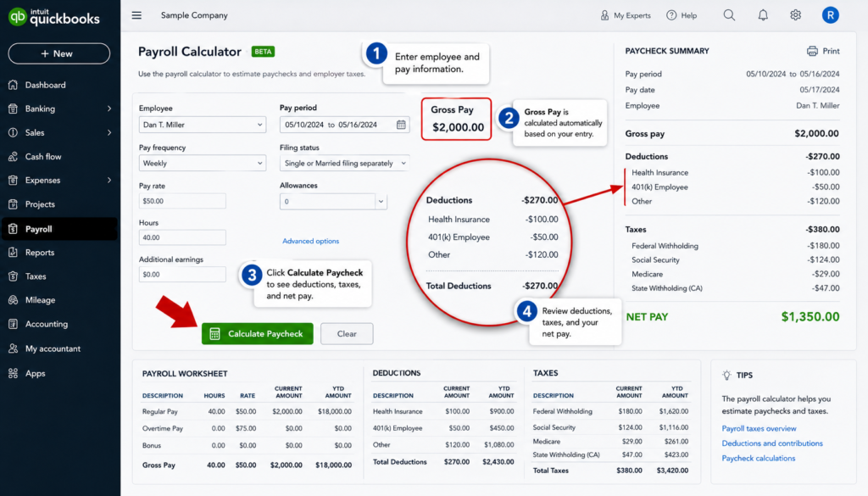
Task: Click the Payroll sidebar icon
Action: pyautogui.click(x=14, y=229)
